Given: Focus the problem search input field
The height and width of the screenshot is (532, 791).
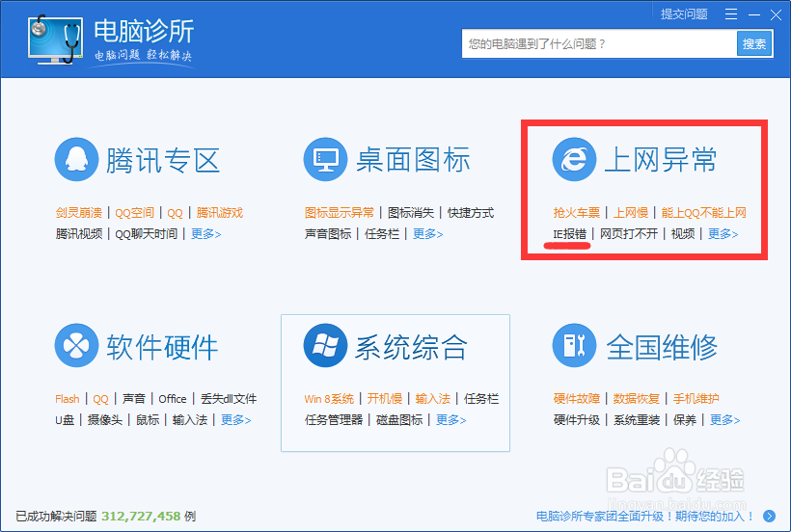Looking at the screenshot, I should point(599,43).
